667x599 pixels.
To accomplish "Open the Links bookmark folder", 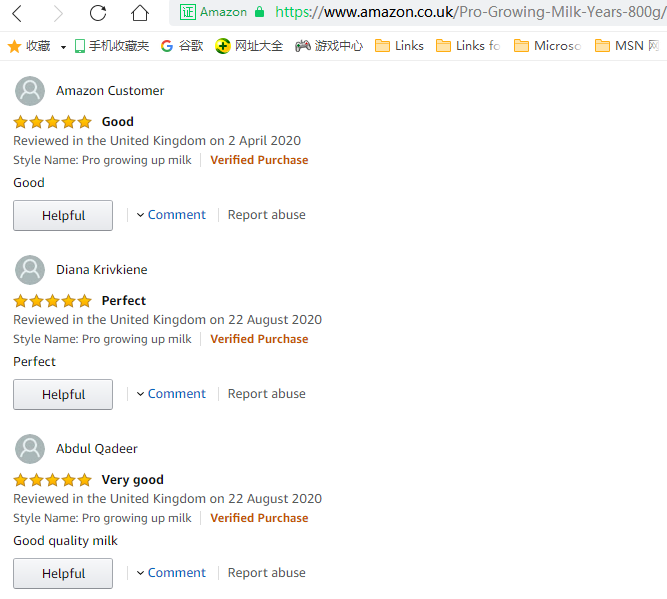I will pyautogui.click(x=399, y=46).
